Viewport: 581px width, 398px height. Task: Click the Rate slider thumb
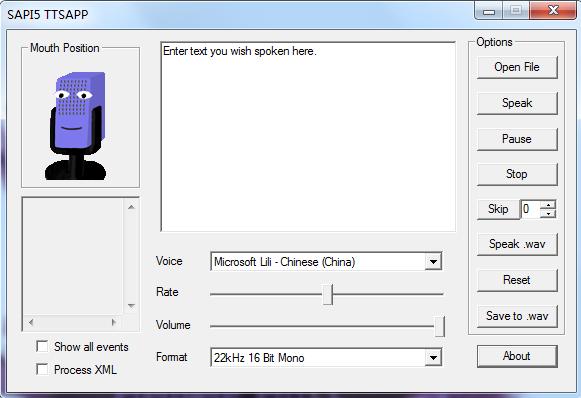328,295
